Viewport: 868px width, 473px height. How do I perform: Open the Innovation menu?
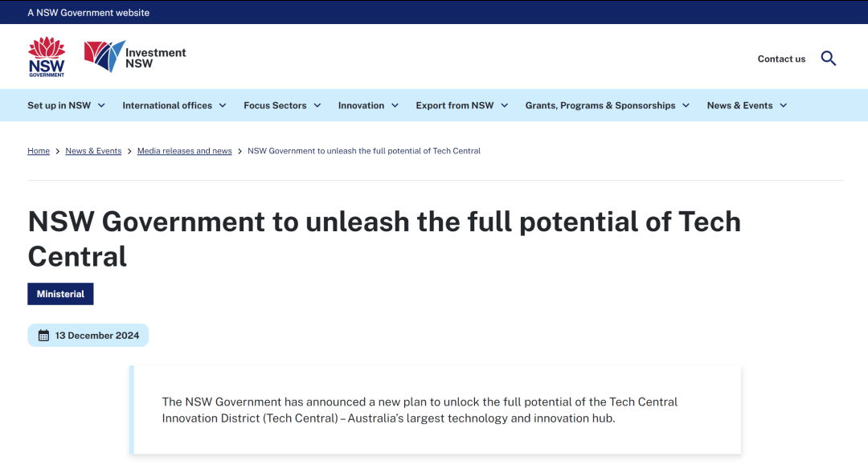tap(361, 105)
